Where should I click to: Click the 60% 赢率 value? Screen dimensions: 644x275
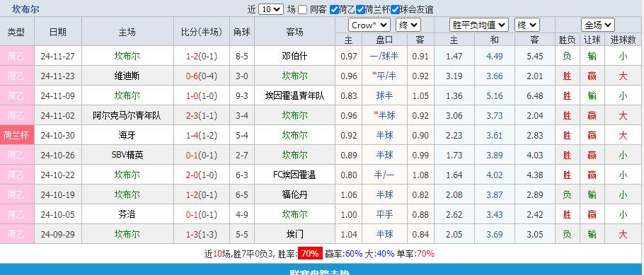pyautogui.click(x=354, y=254)
